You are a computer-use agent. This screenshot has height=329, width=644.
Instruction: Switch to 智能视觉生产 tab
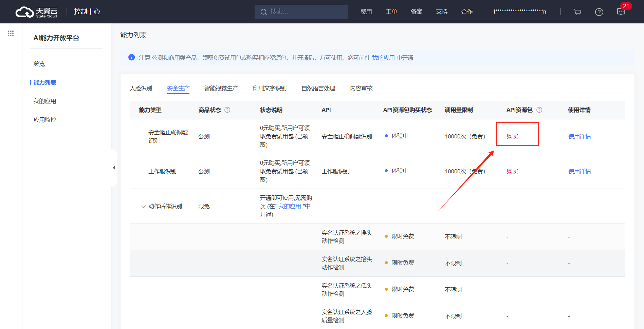click(x=221, y=88)
